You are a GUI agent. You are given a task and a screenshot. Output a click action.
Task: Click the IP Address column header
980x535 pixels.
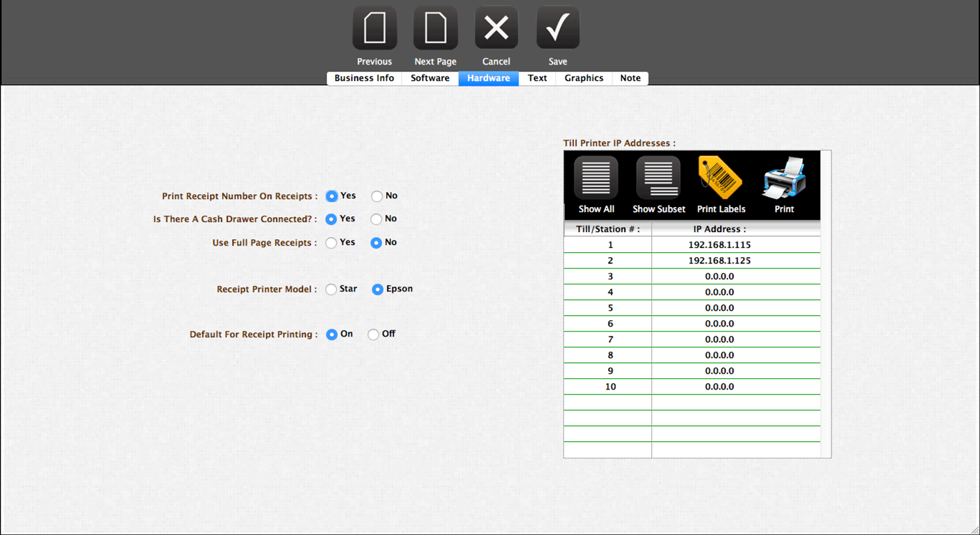[x=719, y=229]
